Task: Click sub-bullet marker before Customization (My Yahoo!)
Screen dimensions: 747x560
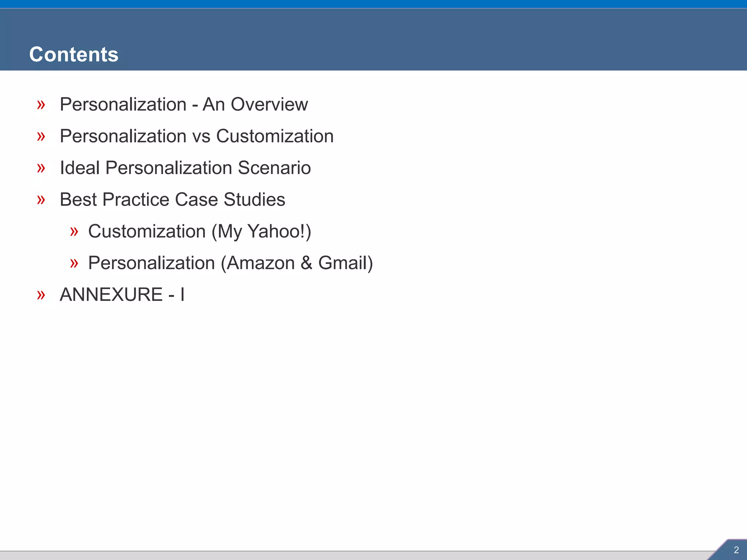Action: point(74,232)
